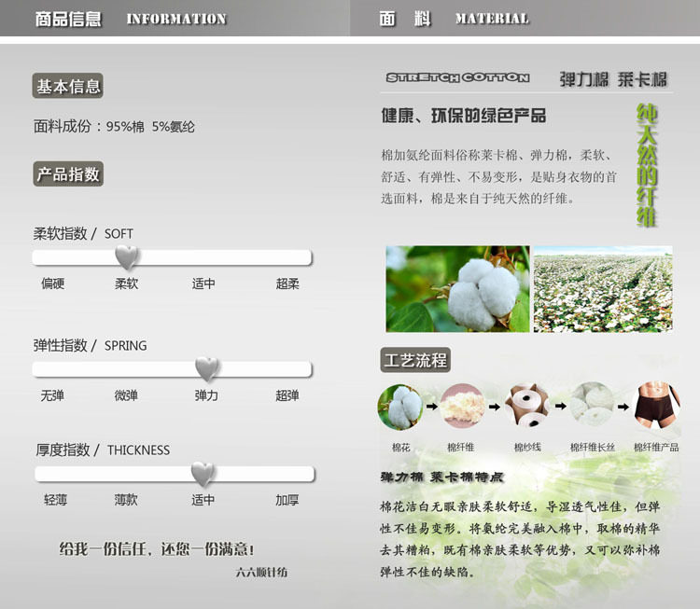
Task: Click the paragraph starting 棉加氨纶面料俗称
Action: [x=498, y=176]
